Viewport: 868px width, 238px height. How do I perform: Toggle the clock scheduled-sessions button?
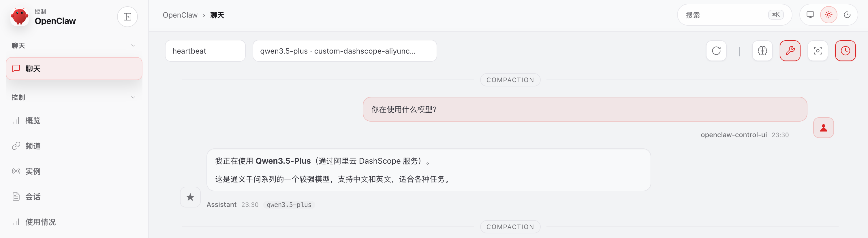[845, 51]
